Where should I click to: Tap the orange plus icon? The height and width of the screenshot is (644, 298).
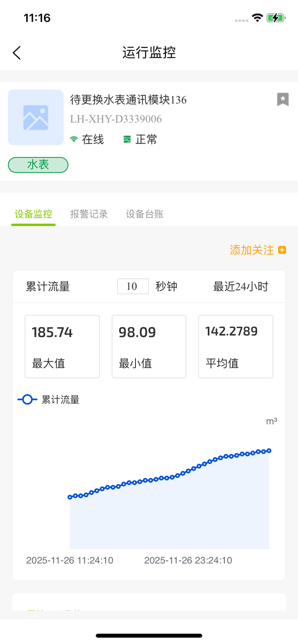tap(282, 250)
